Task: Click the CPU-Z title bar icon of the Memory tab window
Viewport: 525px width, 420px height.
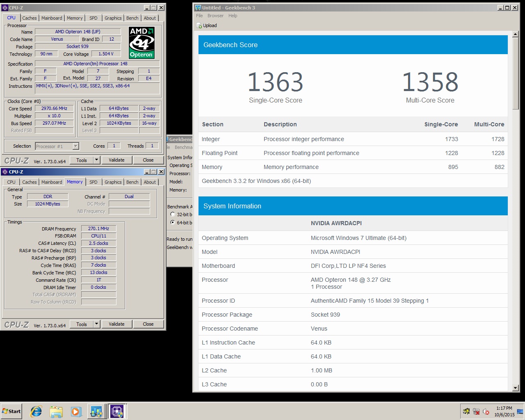Action: 5,171
